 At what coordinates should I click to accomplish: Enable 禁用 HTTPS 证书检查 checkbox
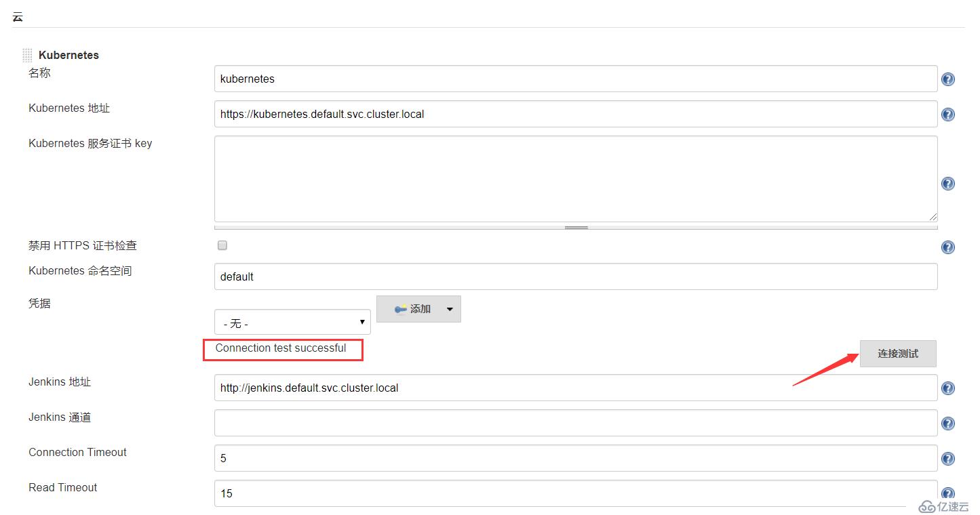(222, 245)
